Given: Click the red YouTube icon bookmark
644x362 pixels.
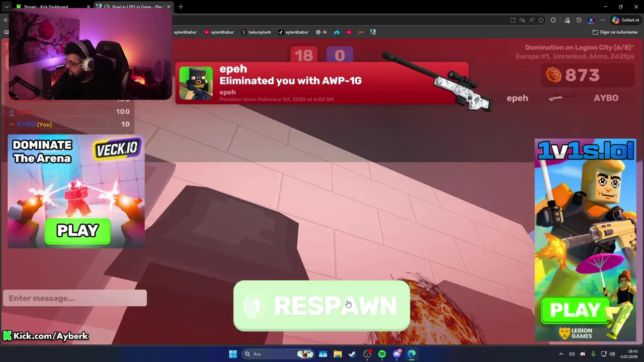Looking at the screenshot, I should [x=349, y=32].
